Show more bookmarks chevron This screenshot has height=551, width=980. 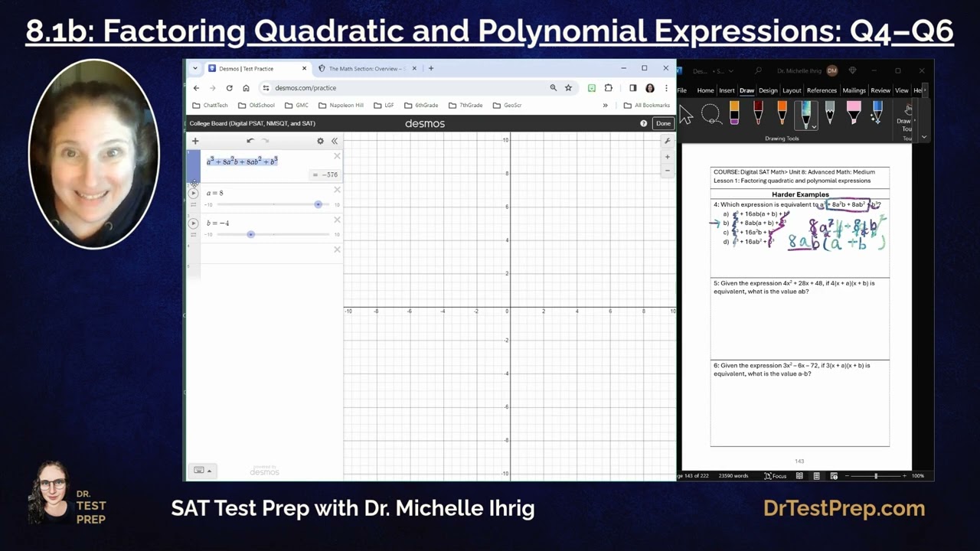[605, 105]
